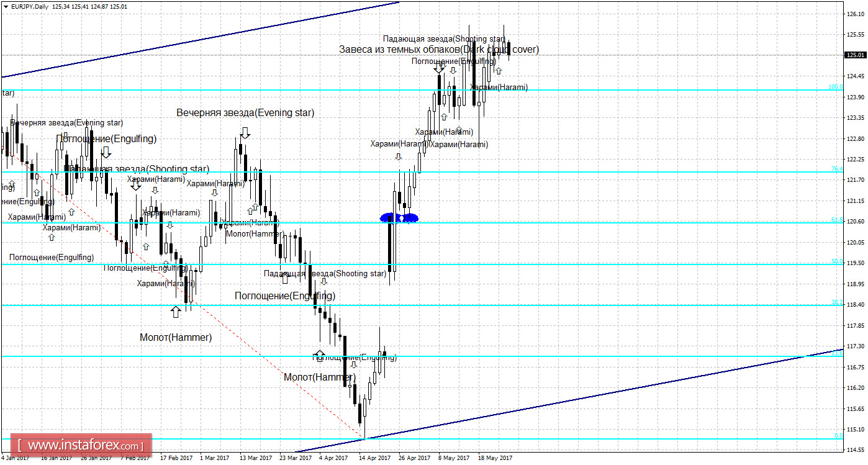Screen dimensions: 868x465
Task: Click the Fibonacci 0.0 level label
Action: pyautogui.click(x=838, y=436)
